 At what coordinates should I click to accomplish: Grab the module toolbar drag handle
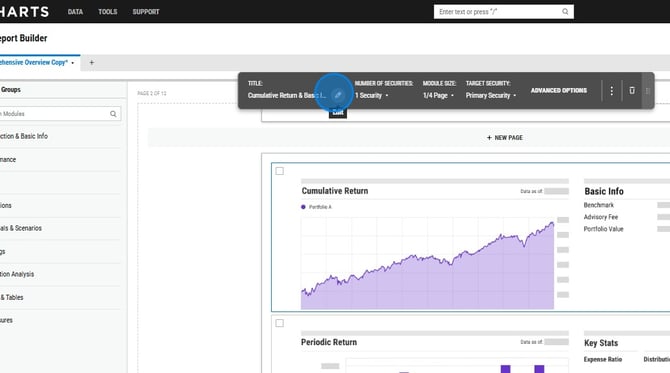pyautogui.click(x=647, y=91)
